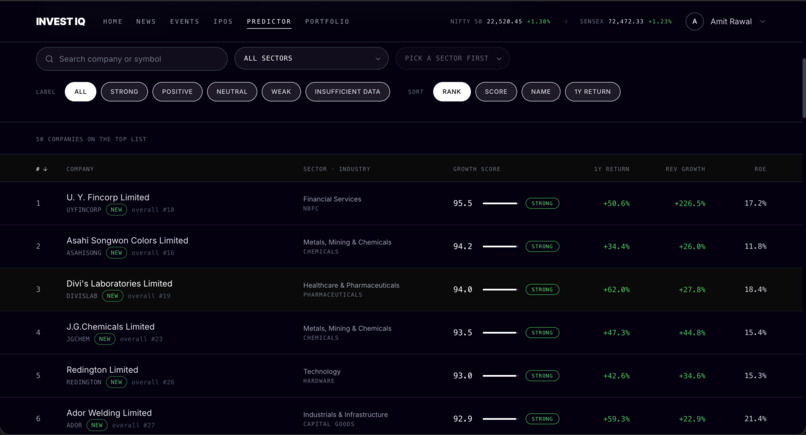Filter by Insufficient Data label
The image size is (806, 435).
coord(347,92)
